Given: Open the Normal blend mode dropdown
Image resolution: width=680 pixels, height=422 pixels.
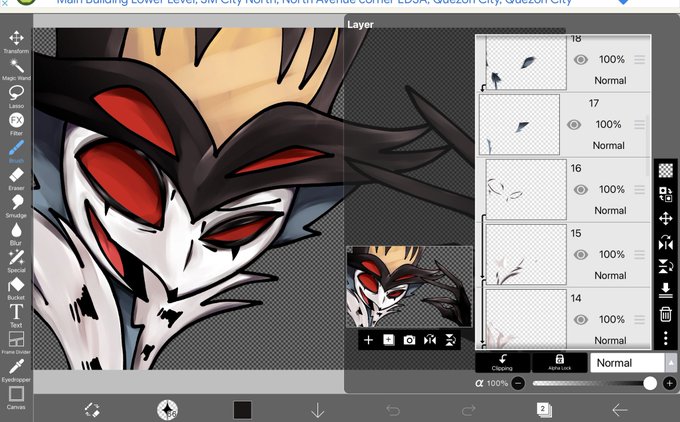Looking at the screenshot, I should (627, 363).
